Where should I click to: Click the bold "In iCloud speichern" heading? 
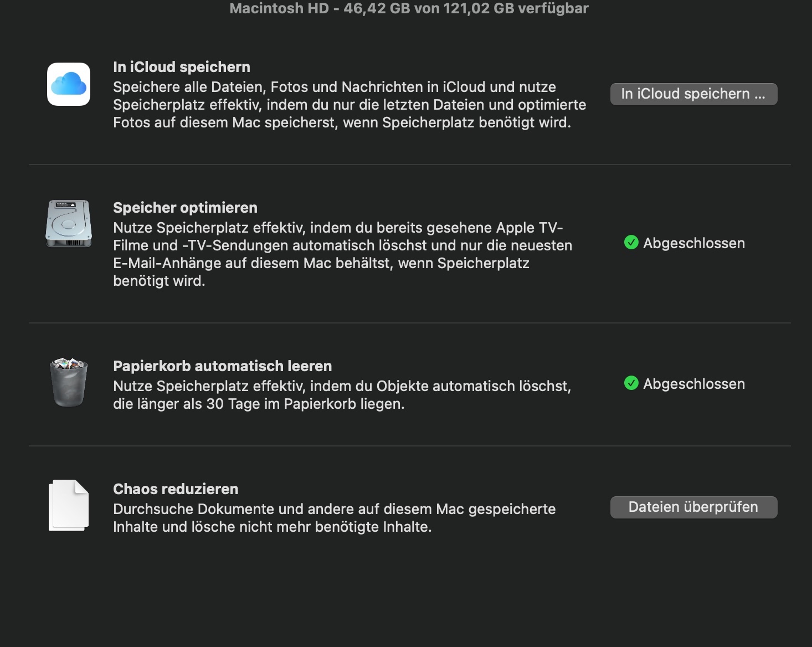pos(182,67)
